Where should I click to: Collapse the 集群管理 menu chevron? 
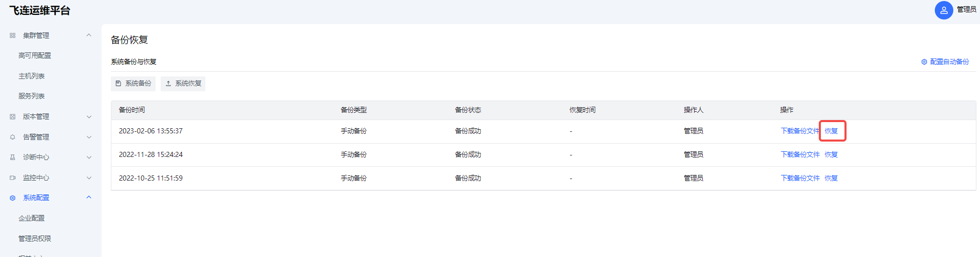point(89,35)
